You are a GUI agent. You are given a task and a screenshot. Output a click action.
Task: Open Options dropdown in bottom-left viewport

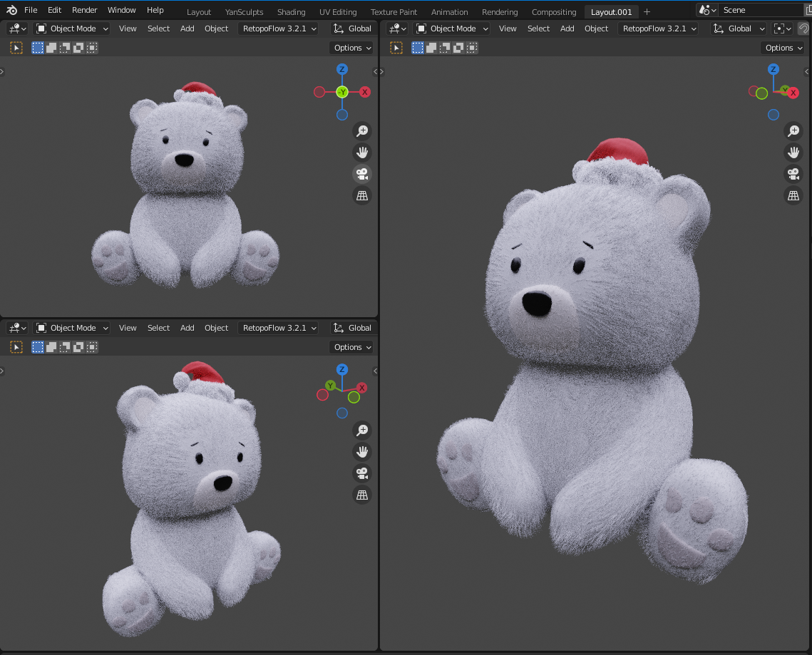tap(352, 347)
